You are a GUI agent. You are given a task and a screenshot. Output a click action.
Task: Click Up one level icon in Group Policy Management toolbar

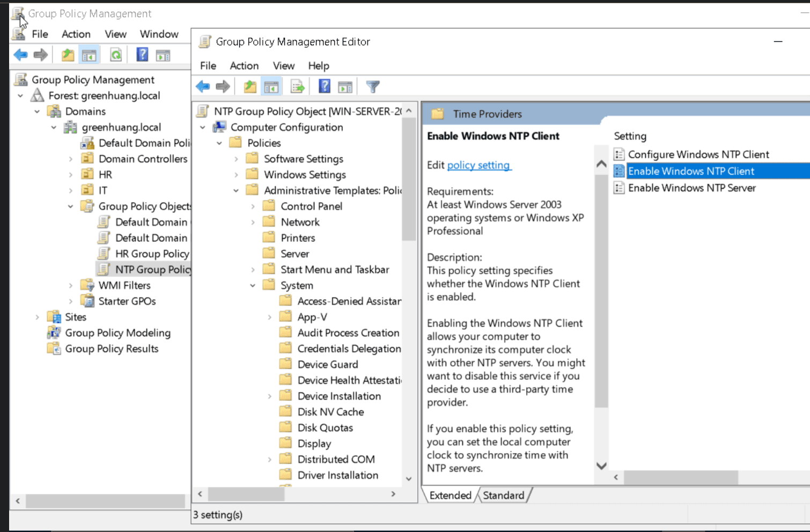click(68, 54)
